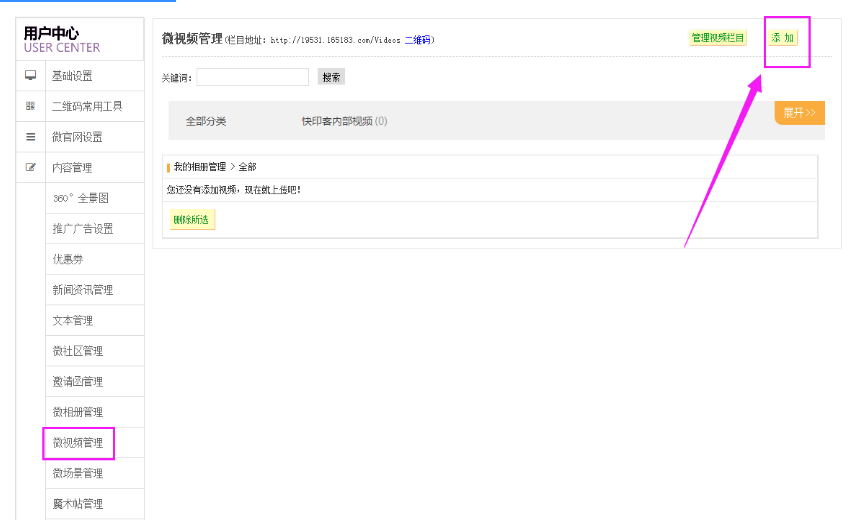Select 邀请函管理 from the sidebar
Viewport: 867px width, 524px height.
pos(78,382)
